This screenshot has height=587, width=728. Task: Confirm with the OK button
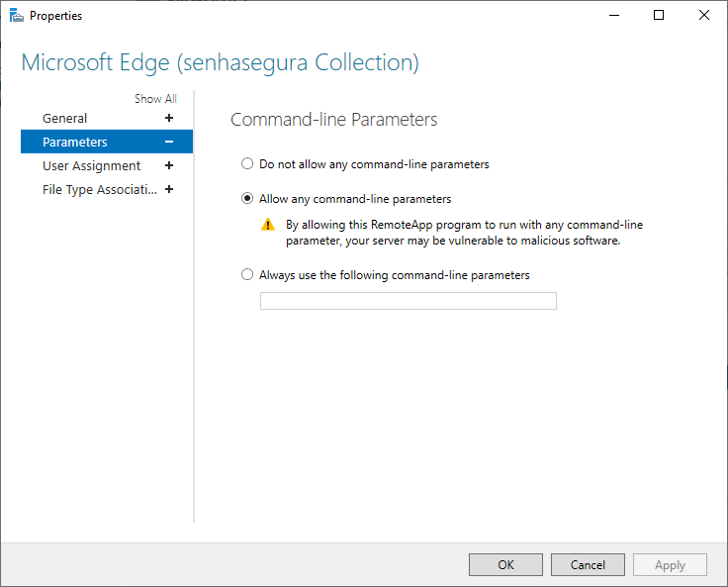click(x=505, y=564)
